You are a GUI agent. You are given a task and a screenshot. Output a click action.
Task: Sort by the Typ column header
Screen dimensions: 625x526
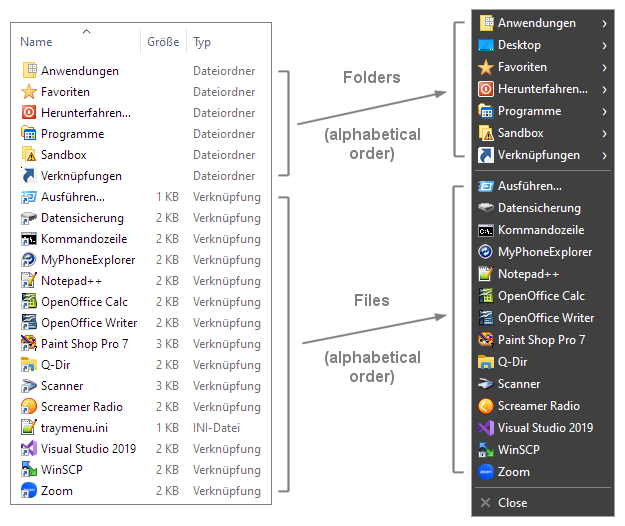202,41
